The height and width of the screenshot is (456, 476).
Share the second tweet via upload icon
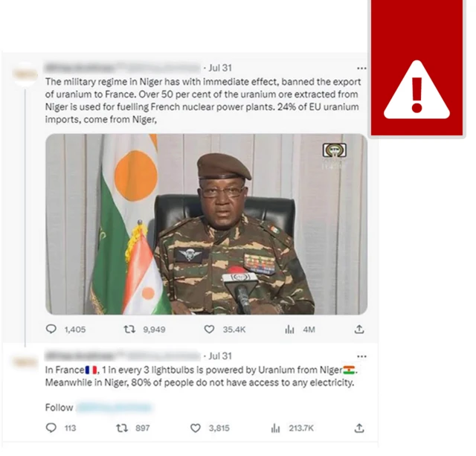pos(359,428)
